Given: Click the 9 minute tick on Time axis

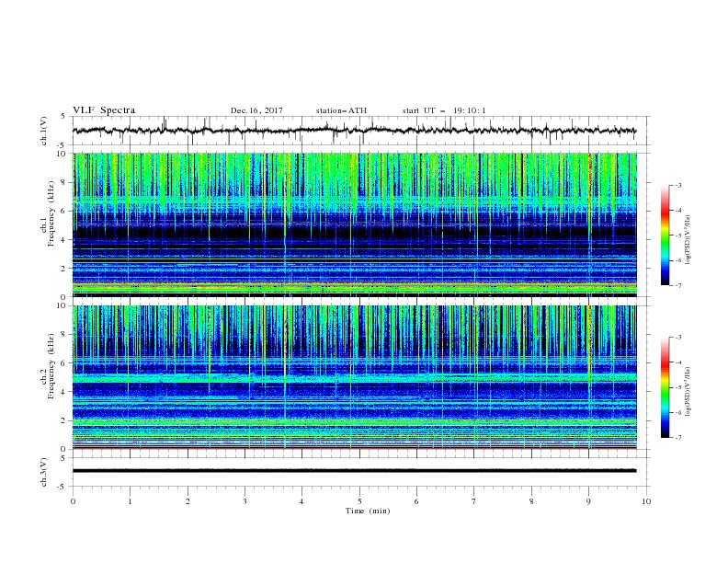Looking at the screenshot, I should (x=588, y=501).
